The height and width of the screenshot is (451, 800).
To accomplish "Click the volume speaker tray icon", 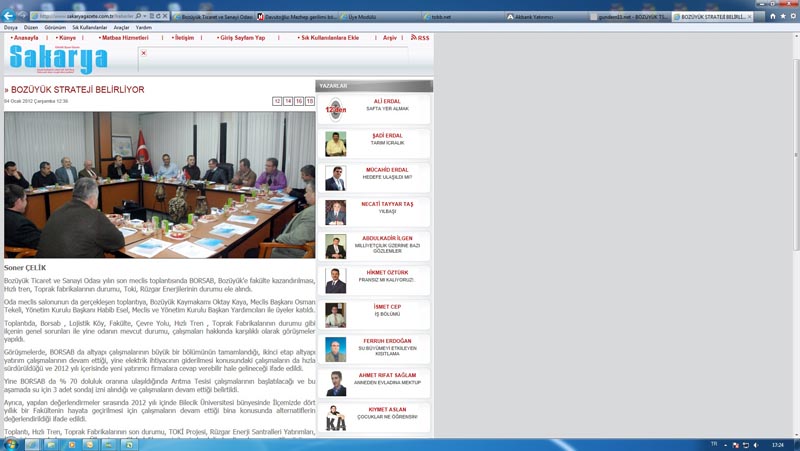I will (756, 445).
